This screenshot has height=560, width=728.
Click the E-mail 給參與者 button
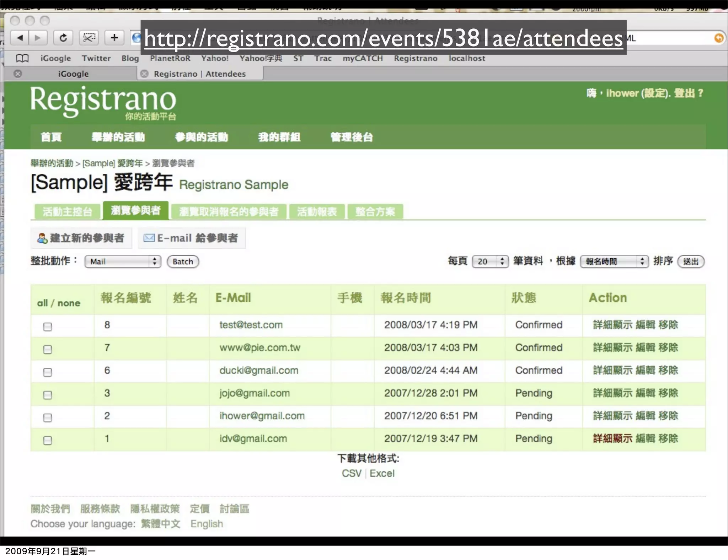click(x=192, y=238)
